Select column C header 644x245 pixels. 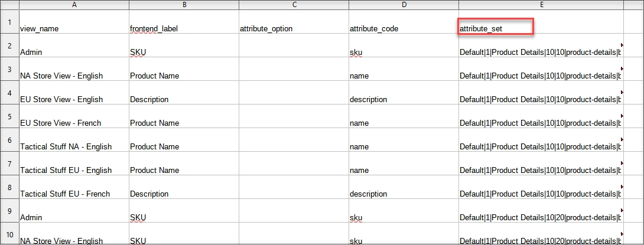coord(294,5)
